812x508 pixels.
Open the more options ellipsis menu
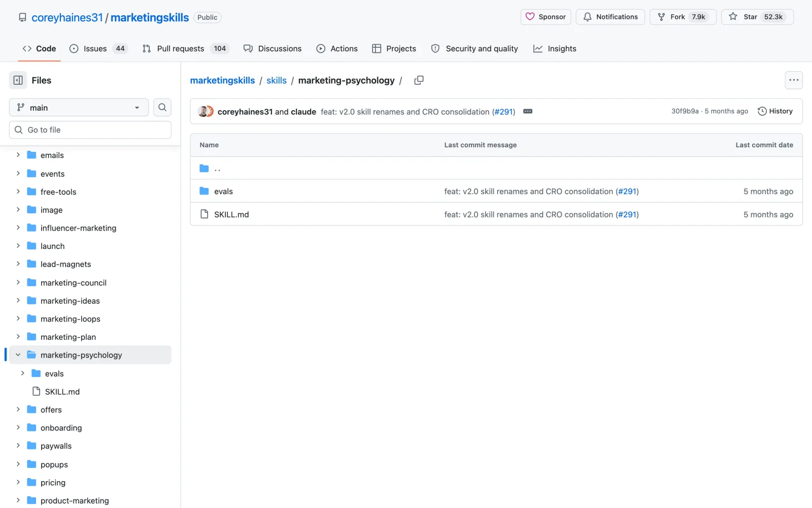[x=794, y=80]
